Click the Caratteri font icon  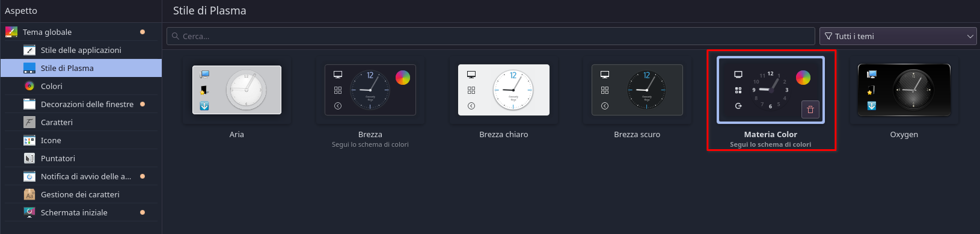tap(29, 122)
